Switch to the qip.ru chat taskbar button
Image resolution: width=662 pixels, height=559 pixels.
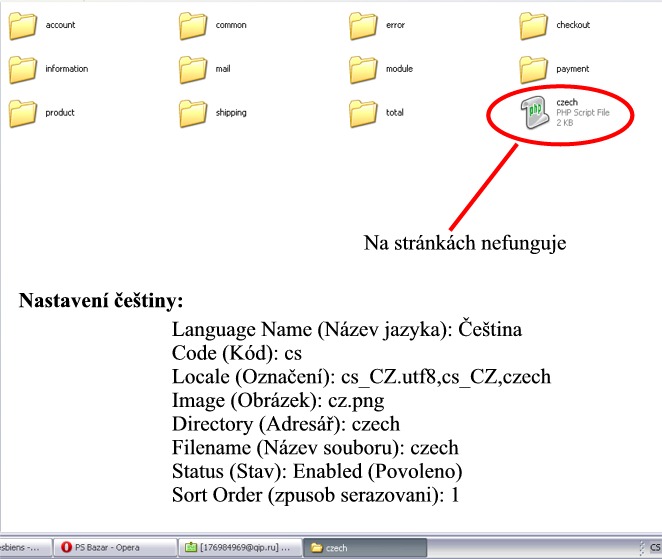(x=240, y=548)
